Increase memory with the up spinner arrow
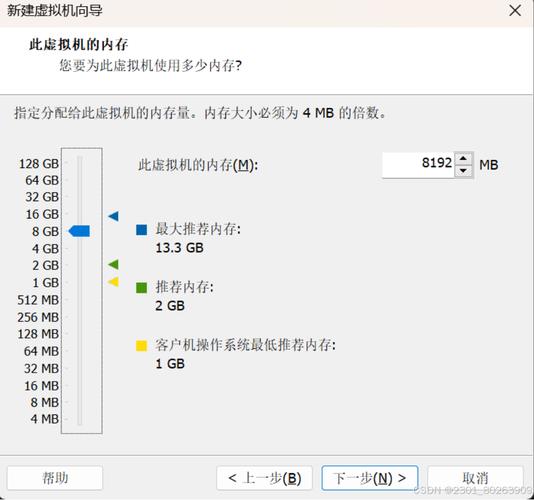The height and width of the screenshot is (500, 534). [x=463, y=159]
